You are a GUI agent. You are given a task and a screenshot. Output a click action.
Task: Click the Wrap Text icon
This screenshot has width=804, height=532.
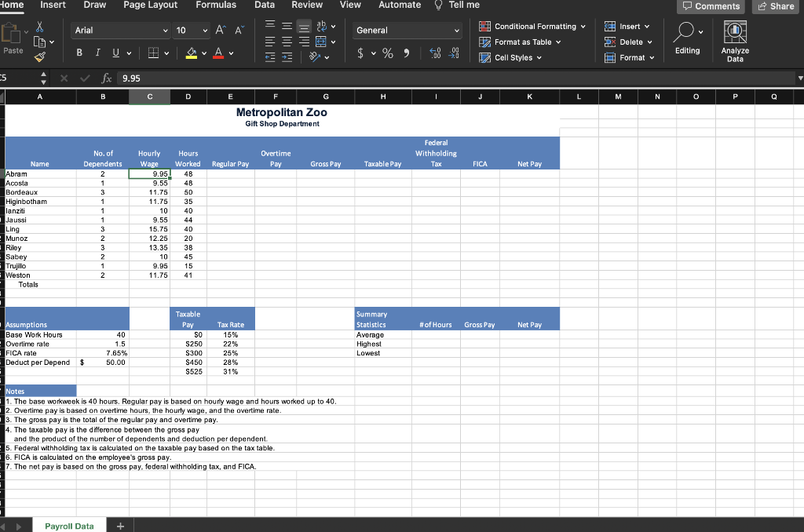pos(321,26)
